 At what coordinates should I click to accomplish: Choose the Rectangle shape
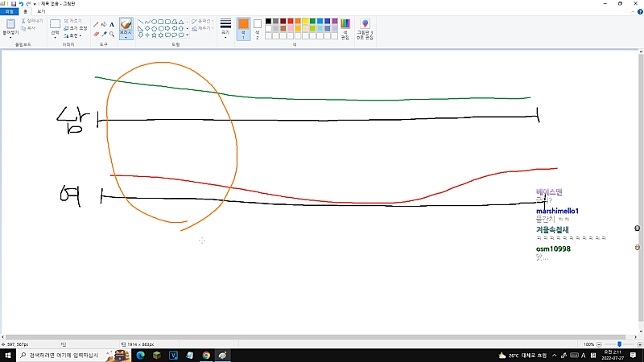(161, 22)
